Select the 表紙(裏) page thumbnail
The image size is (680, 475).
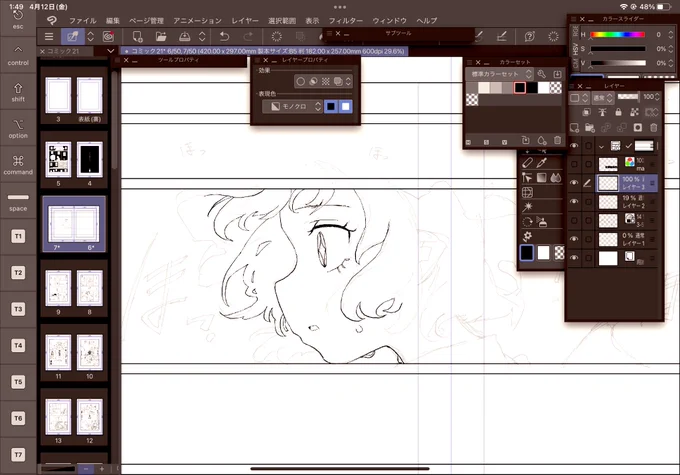tap(90, 95)
